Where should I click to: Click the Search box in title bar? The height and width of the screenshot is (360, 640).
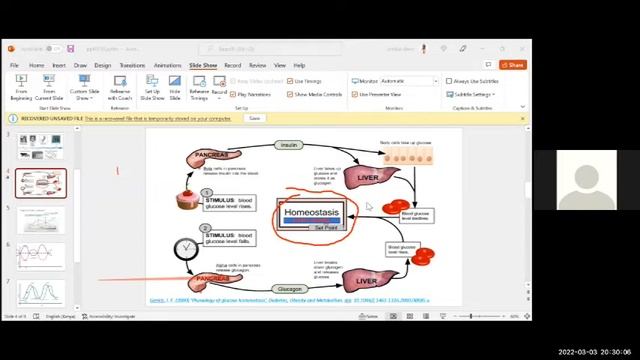pos(270,49)
